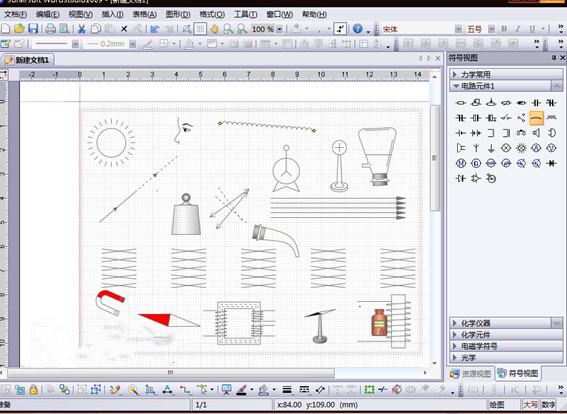The height and width of the screenshot is (414, 567).
Task: Toggle Italic text formatting
Action: click(517, 29)
